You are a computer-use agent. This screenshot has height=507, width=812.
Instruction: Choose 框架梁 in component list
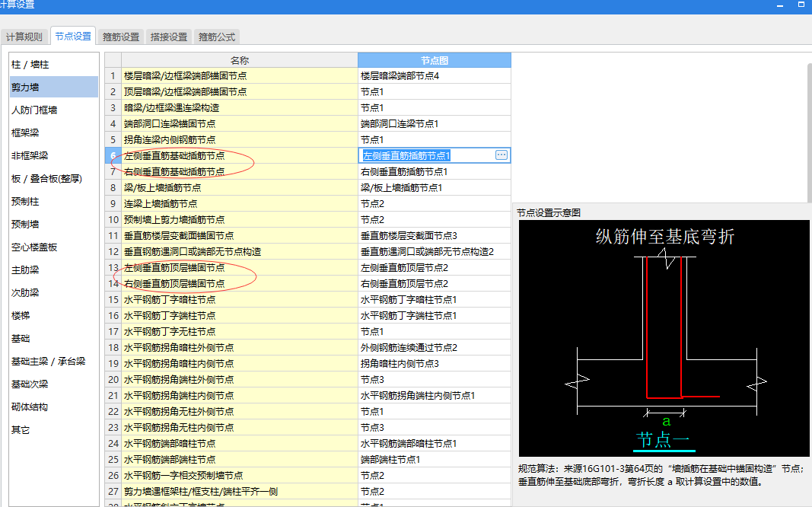tap(54, 132)
